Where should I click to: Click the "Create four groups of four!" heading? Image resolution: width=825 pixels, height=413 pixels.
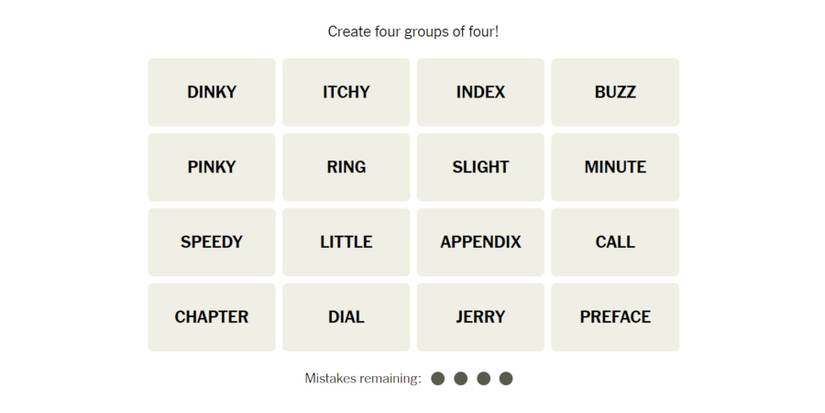(413, 32)
